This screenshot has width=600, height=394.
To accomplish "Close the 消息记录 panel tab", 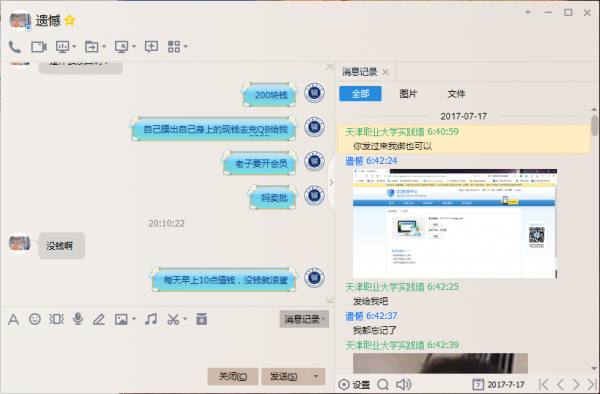I will point(386,72).
